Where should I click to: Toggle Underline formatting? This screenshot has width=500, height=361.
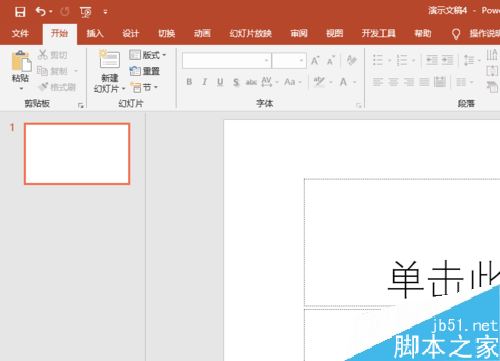point(220,82)
